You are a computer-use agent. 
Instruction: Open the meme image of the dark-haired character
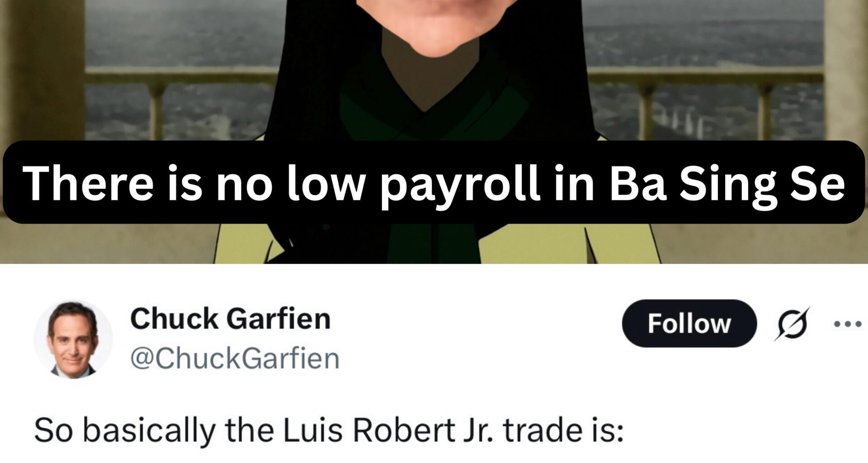434,132
